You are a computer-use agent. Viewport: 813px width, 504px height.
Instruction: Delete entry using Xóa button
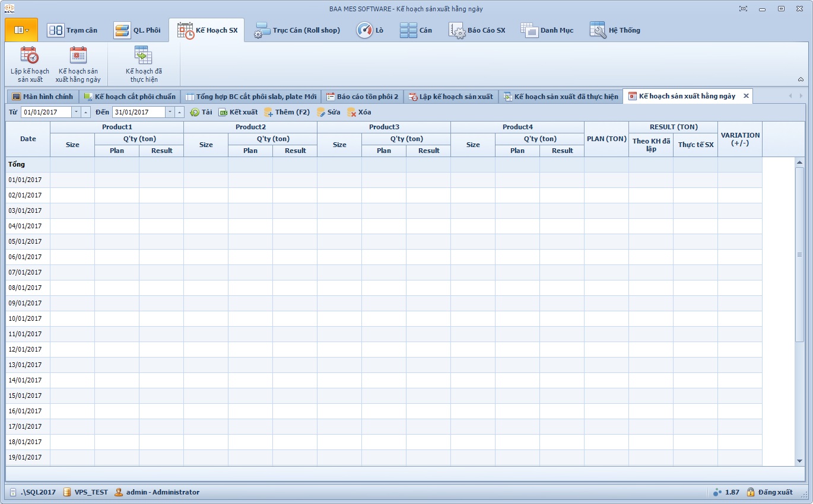359,112
